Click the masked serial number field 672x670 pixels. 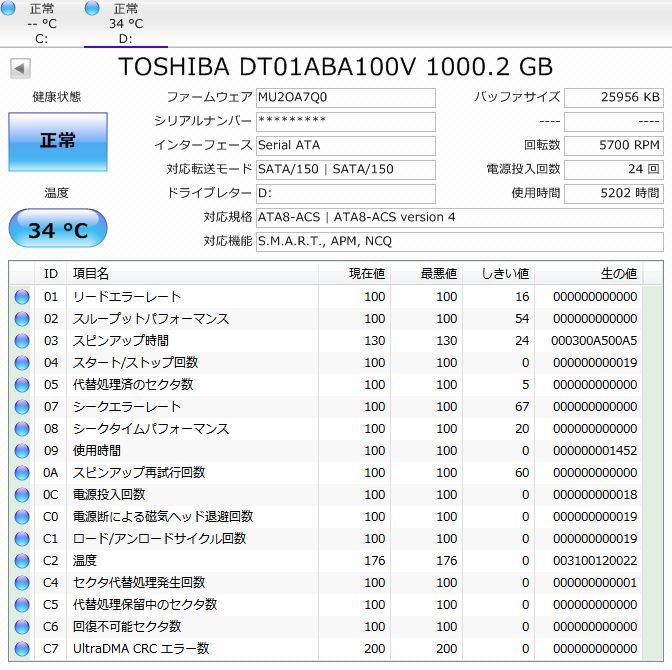coord(345,122)
